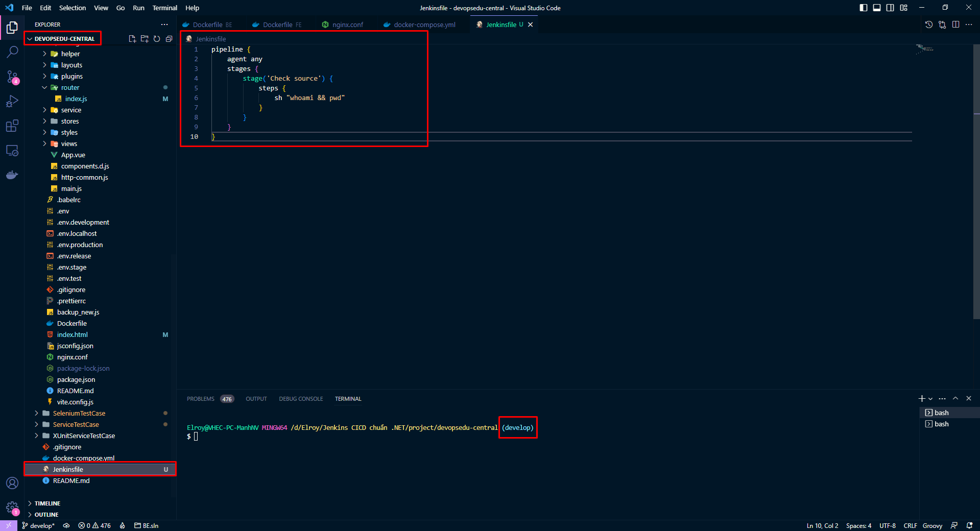Viewport: 980px width, 531px height.
Task: Open terminal panel More Actions menu
Action: tap(942, 399)
